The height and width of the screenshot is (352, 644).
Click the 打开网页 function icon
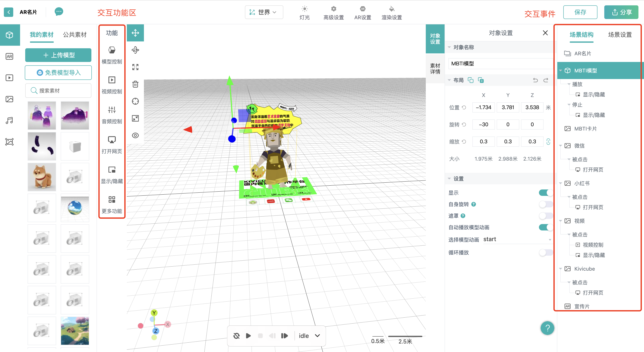(x=112, y=140)
